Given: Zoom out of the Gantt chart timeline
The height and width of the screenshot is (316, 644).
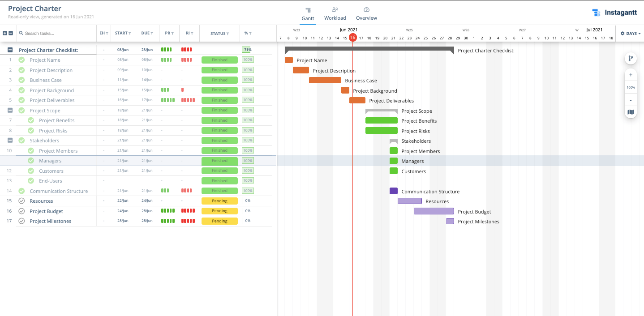Looking at the screenshot, I should pyautogui.click(x=631, y=99).
